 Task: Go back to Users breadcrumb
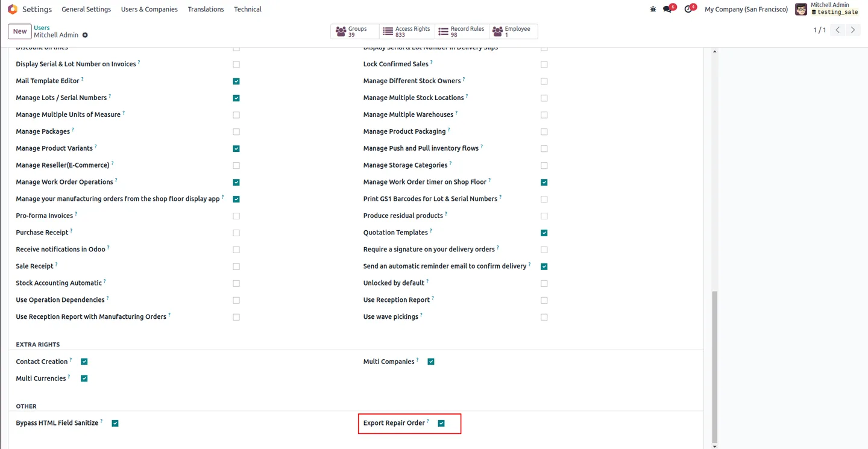click(x=42, y=28)
